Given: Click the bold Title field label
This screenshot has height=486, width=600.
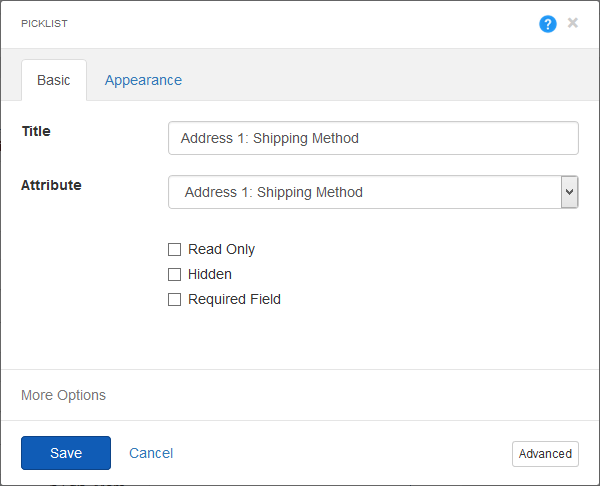Looking at the screenshot, I should 36,131.
